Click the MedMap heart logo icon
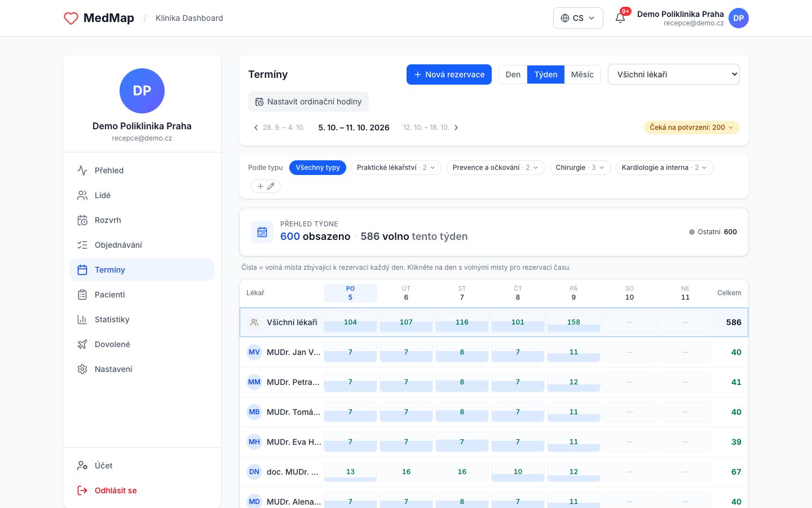The image size is (812, 508). point(71,18)
